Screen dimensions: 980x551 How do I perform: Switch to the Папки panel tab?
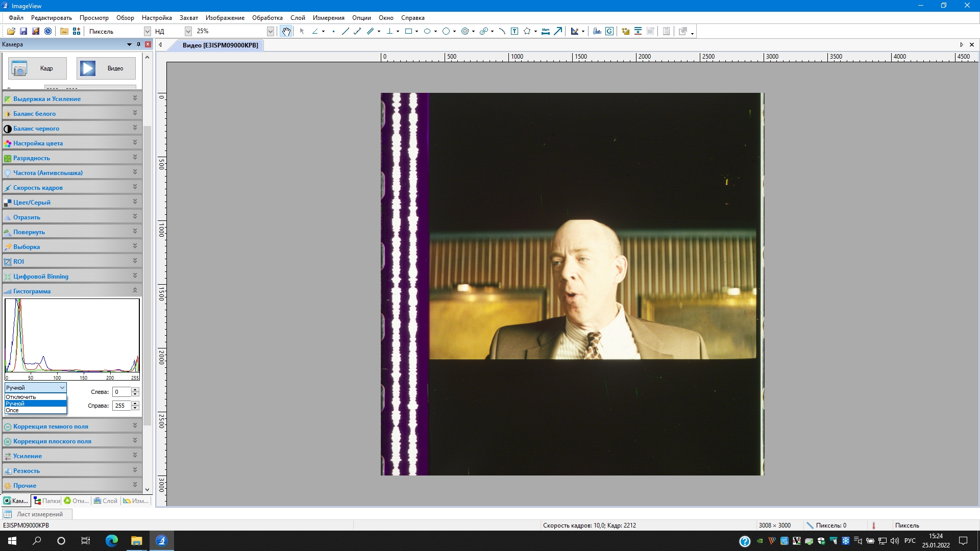click(x=46, y=500)
